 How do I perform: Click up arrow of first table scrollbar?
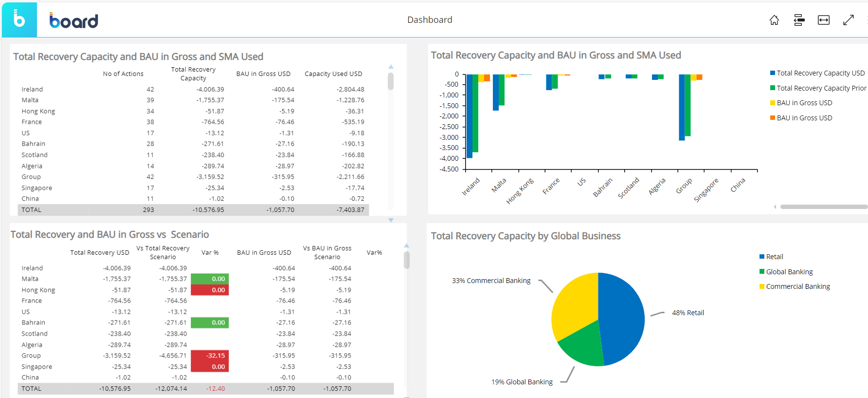(x=391, y=67)
